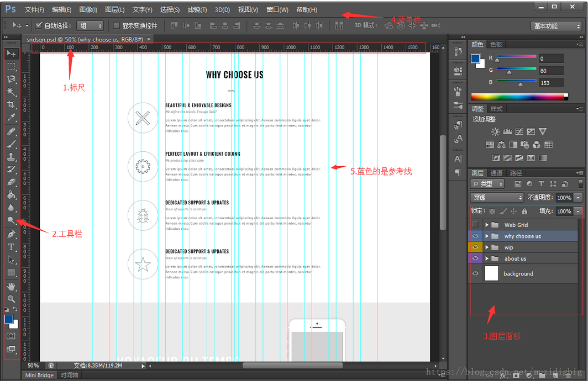Select the Clone Stamp tool
588x381 pixels.
(11, 157)
